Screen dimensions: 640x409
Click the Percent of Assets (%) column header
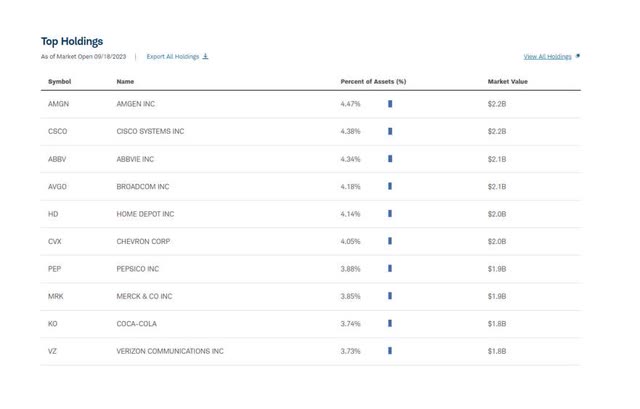click(373, 82)
